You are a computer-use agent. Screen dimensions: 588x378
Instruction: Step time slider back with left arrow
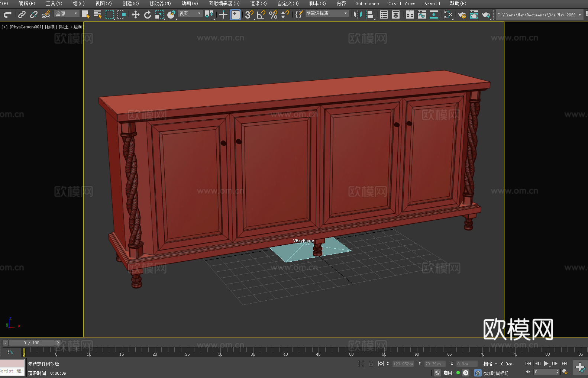[x=5, y=343]
